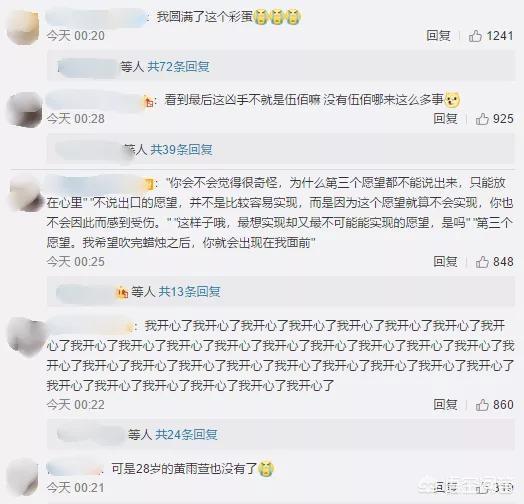524x504 pixels.
Task: Expand 共39条回复 replies
Action: tap(181, 149)
